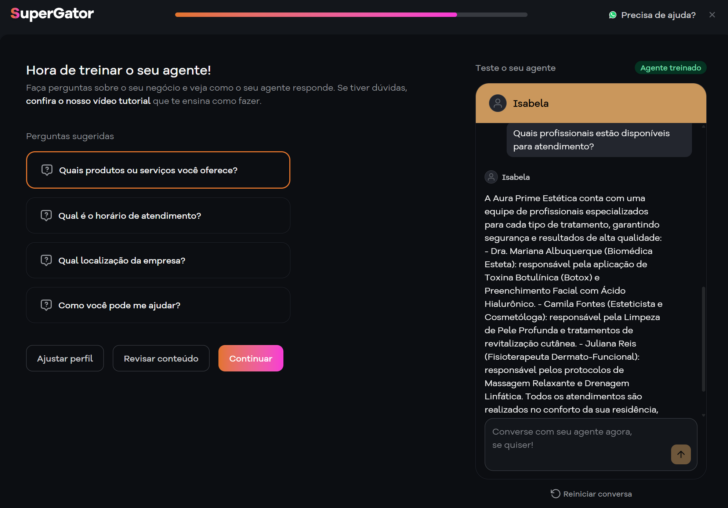Image resolution: width=728 pixels, height=508 pixels.
Task: Click the Isabela avatar in chat header
Action: [x=497, y=103]
